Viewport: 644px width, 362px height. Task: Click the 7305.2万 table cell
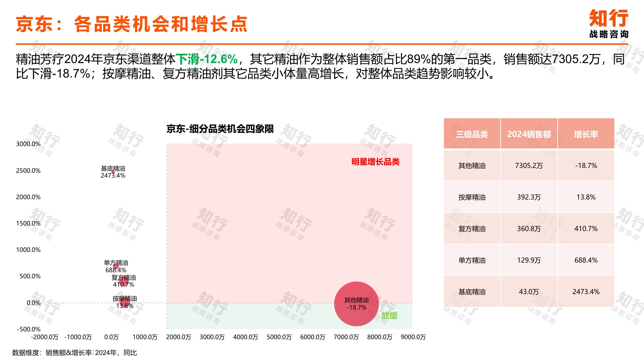click(x=529, y=166)
